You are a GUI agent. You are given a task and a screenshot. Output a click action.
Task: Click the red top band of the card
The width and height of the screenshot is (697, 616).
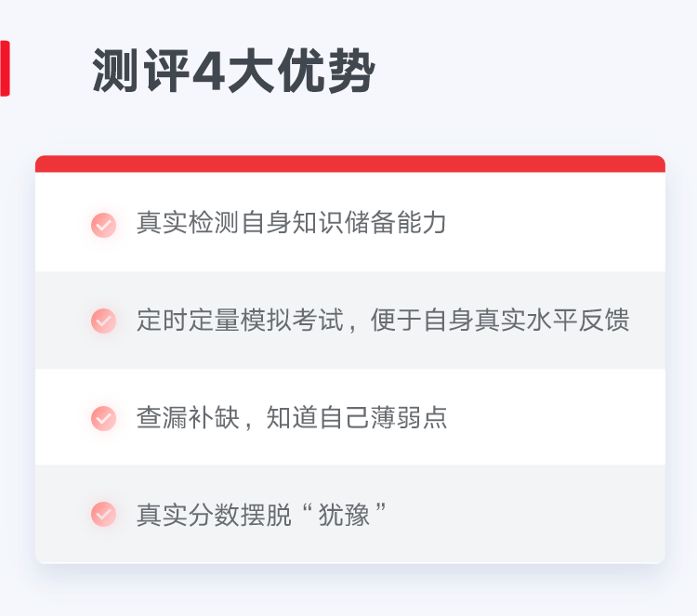pos(350,164)
